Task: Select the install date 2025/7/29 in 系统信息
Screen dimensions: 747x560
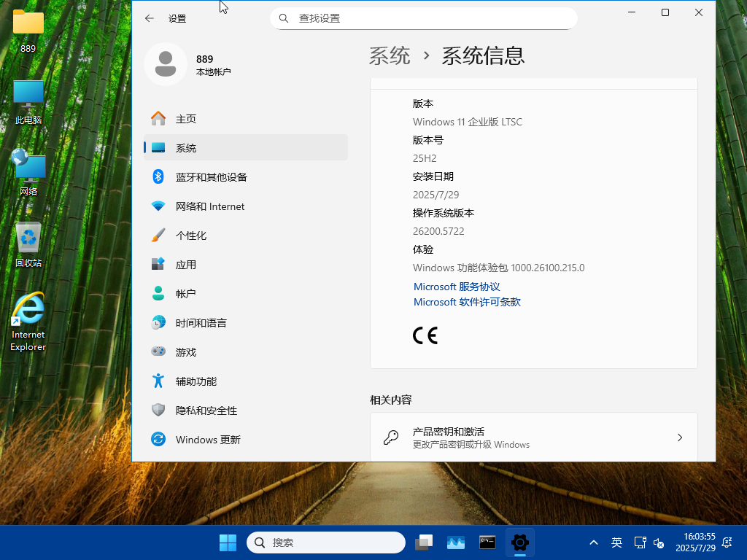Action: tap(436, 195)
